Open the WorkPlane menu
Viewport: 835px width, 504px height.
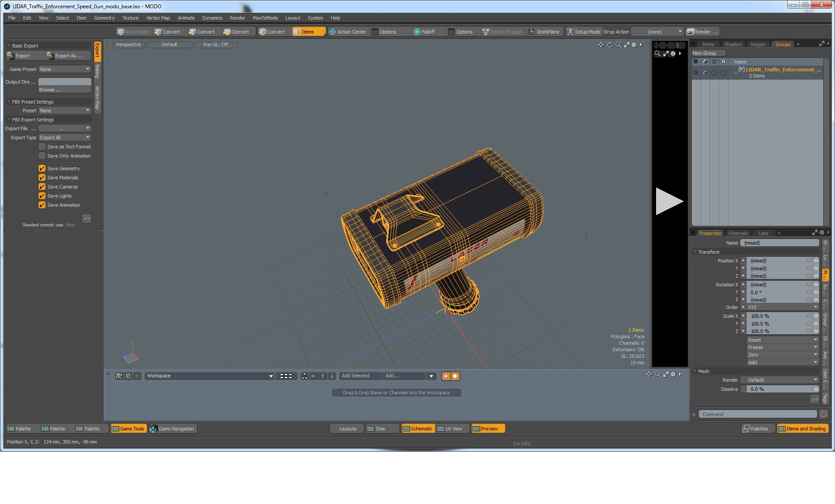click(544, 32)
